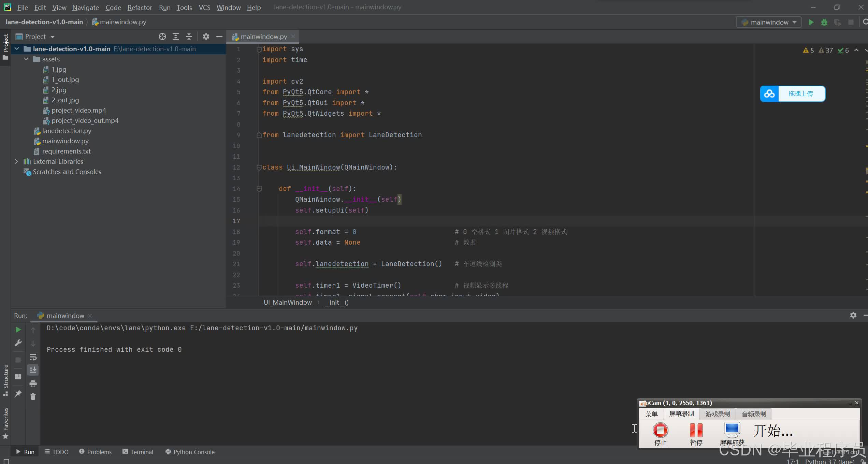Run the mainwindow configuration from toolbar
The height and width of the screenshot is (464, 868).
point(811,22)
